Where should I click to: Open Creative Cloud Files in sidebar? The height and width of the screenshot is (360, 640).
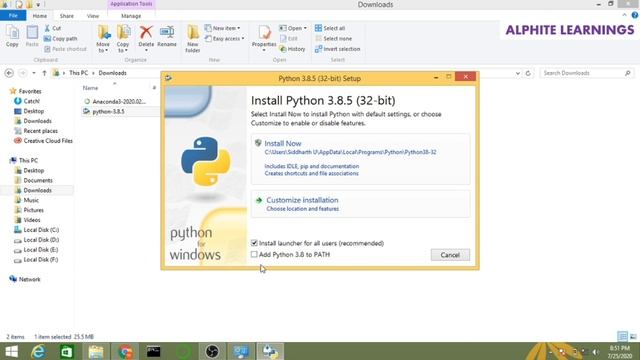pos(48,141)
